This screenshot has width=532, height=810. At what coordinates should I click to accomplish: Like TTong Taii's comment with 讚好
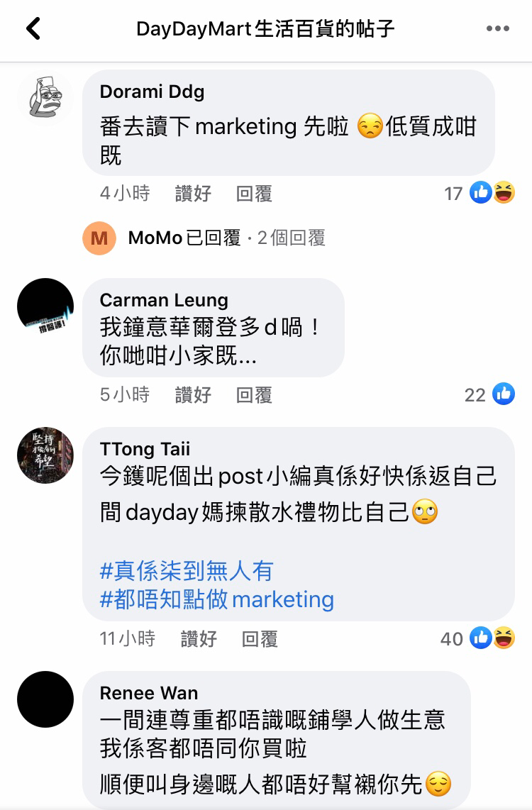pyautogui.click(x=199, y=639)
